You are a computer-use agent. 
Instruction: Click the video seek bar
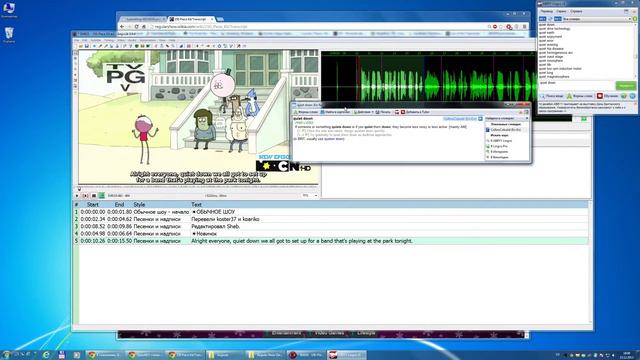[x=198, y=189]
